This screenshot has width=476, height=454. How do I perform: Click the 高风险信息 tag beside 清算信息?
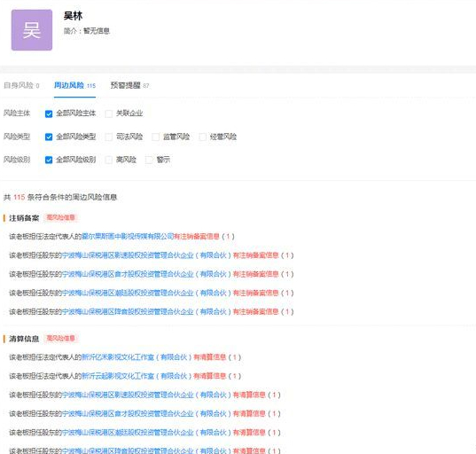pos(60,339)
